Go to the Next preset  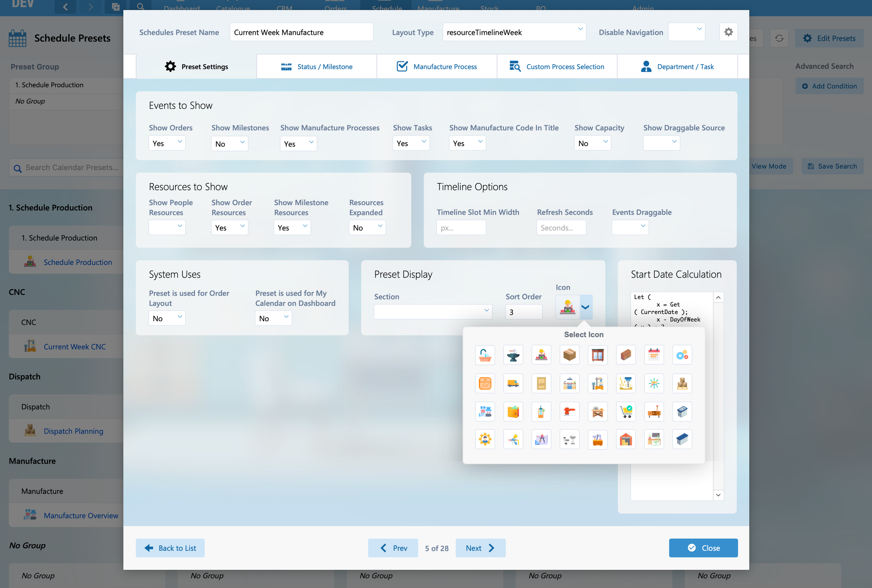point(480,548)
